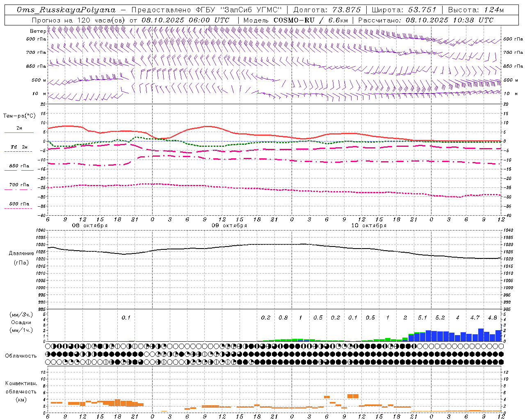Click the "Долгота: 73.875" value
The image size is (525, 420).
327,10
